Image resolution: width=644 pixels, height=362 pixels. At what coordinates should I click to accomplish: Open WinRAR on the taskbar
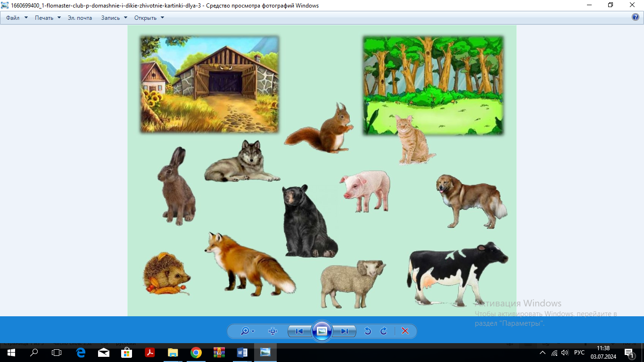coord(219,353)
